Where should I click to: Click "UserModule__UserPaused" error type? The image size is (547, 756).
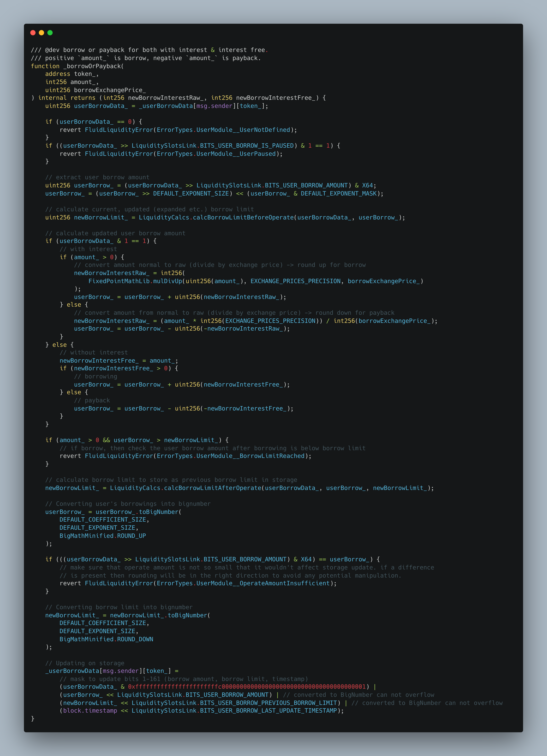(236, 154)
